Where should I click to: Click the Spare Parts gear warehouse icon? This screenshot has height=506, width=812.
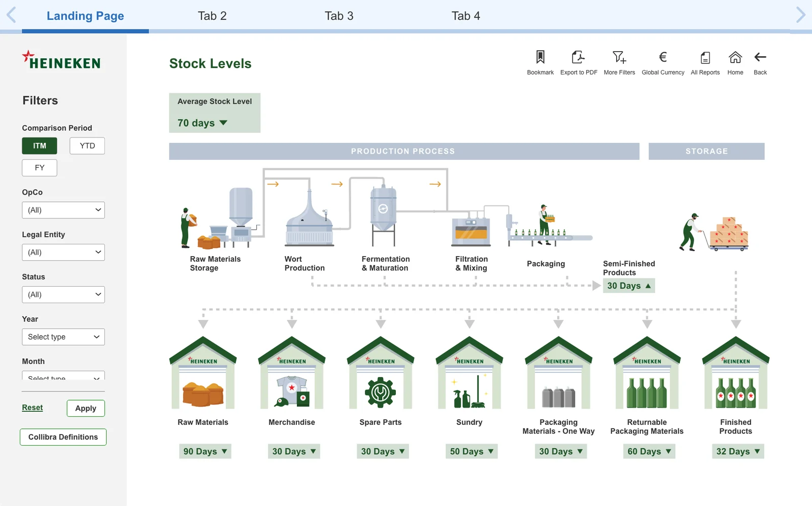[381, 373]
